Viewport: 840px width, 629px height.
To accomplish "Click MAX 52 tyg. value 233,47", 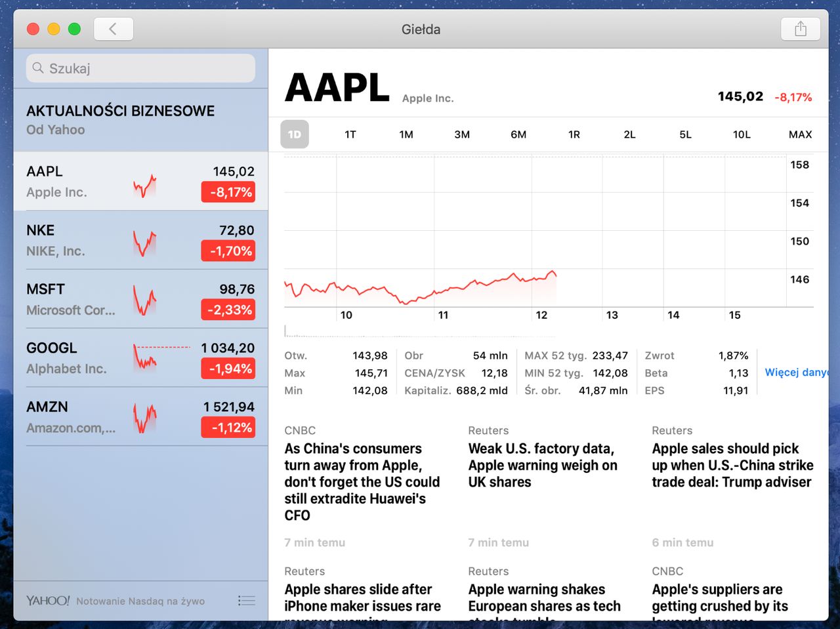I will (x=610, y=355).
